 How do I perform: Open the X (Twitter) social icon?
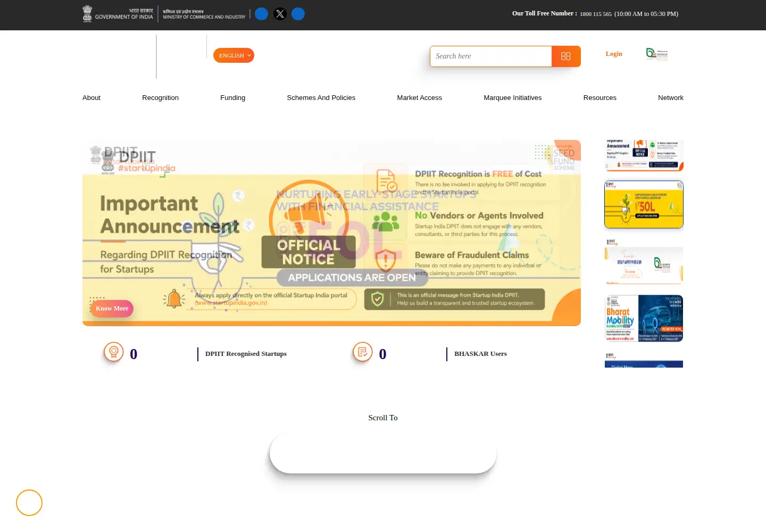coord(280,14)
